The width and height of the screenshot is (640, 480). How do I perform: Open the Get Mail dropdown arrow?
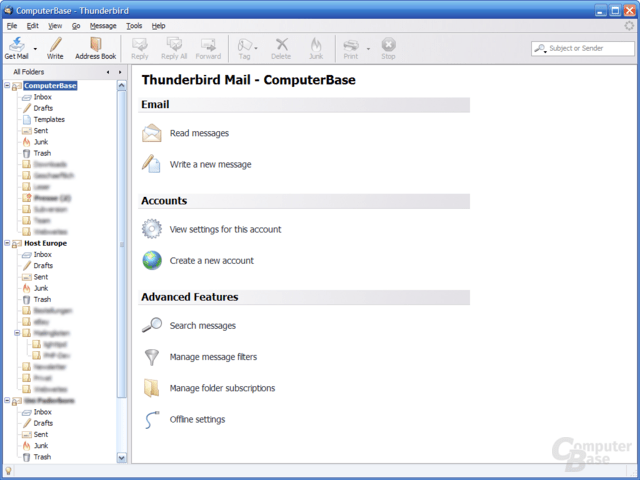coord(35,49)
